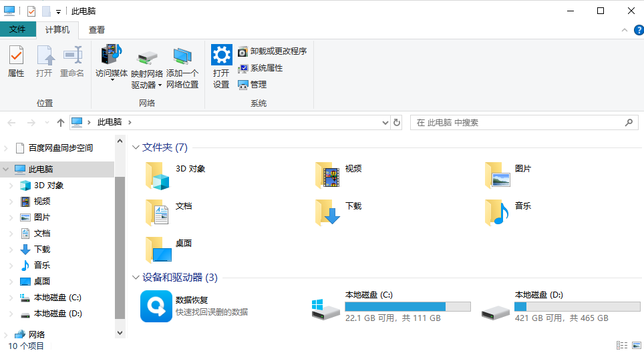
Task: Select 文档 in navigation pane
Action: coord(42,234)
